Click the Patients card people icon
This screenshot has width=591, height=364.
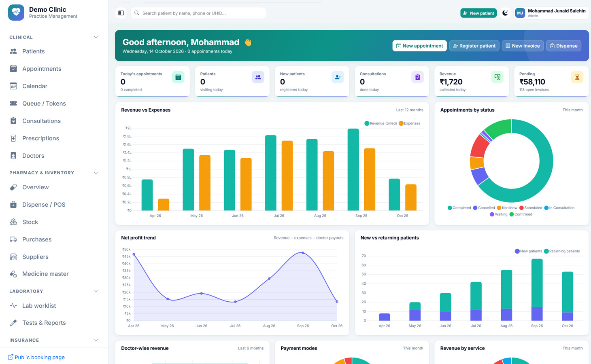[x=258, y=77]
